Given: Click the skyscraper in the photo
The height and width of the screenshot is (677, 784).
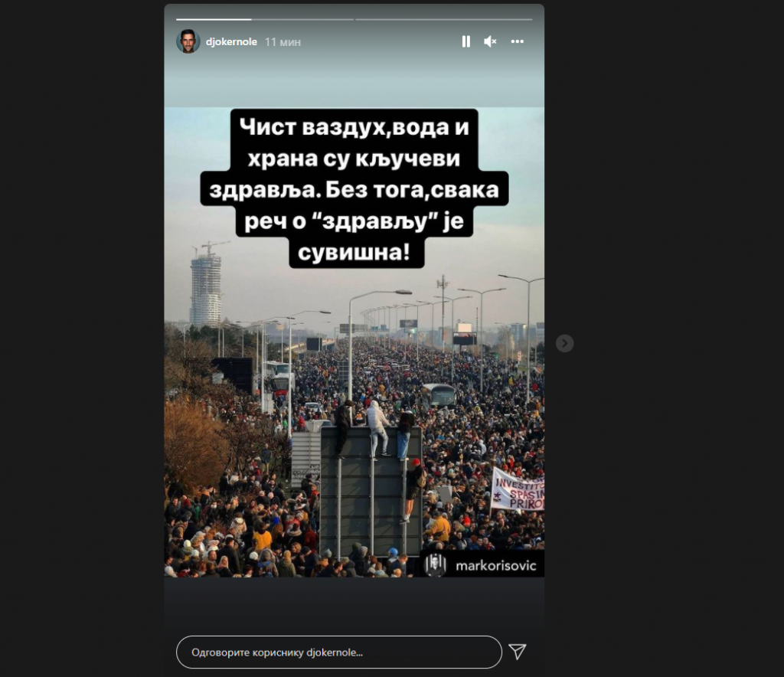Looking at the screenshot, I should pyautogui.click(x=205, y=288).
